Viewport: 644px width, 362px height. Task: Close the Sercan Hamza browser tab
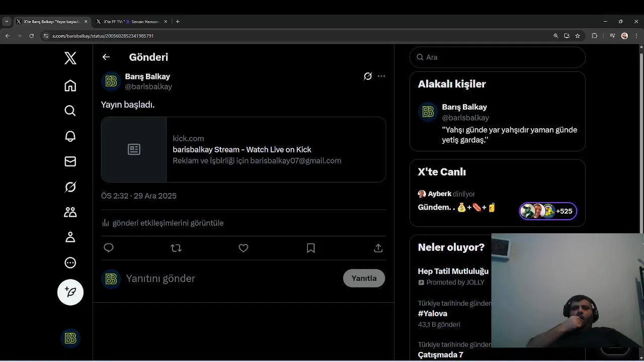click(x=166, y=22)
